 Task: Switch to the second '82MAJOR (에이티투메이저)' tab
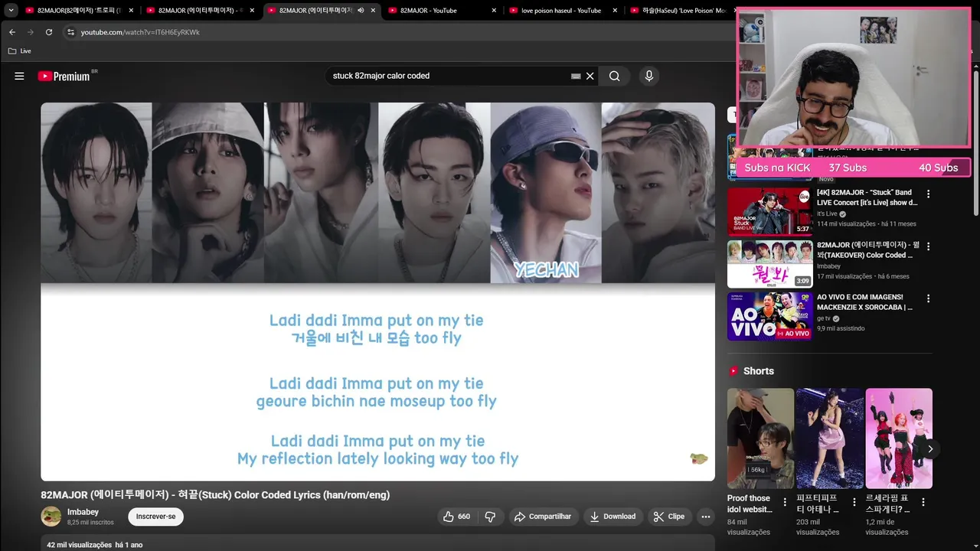201,11
